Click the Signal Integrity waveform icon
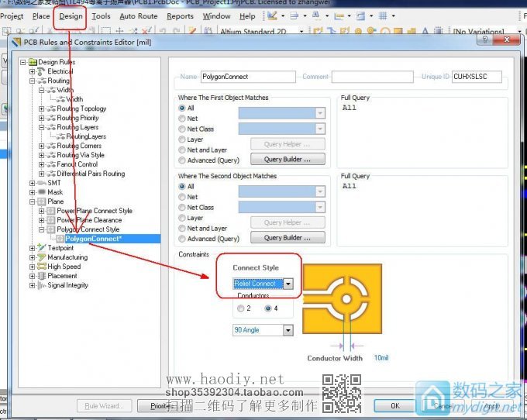The width and height of the screenshot is (527, 420). click(x=42, y=285)
